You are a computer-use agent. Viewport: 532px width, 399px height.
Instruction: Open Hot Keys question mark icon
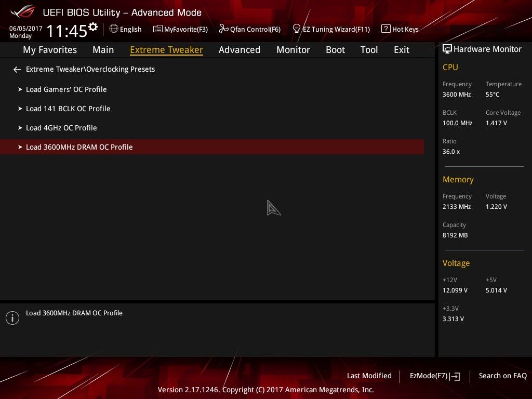tap(385, 29)
